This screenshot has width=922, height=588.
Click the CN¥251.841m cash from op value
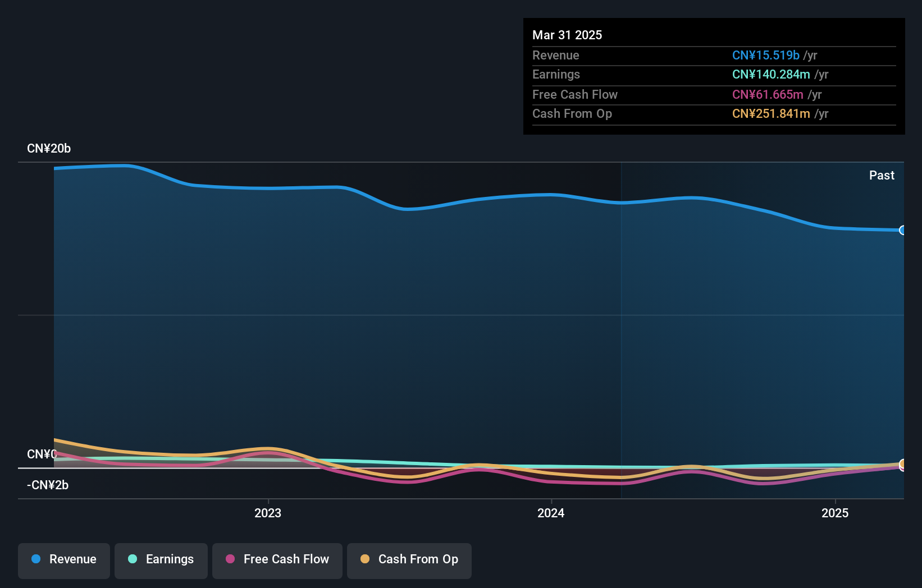click(x=771, y=113)
